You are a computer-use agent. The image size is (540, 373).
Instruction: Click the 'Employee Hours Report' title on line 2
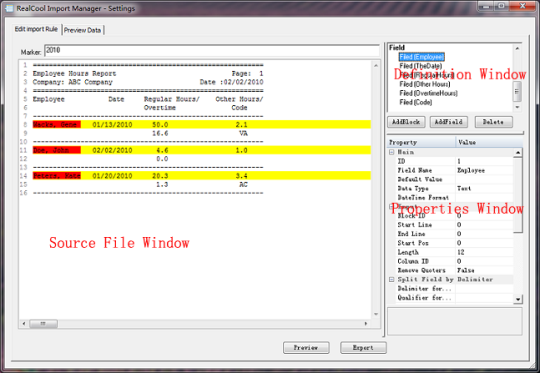[x=74, y=73]
